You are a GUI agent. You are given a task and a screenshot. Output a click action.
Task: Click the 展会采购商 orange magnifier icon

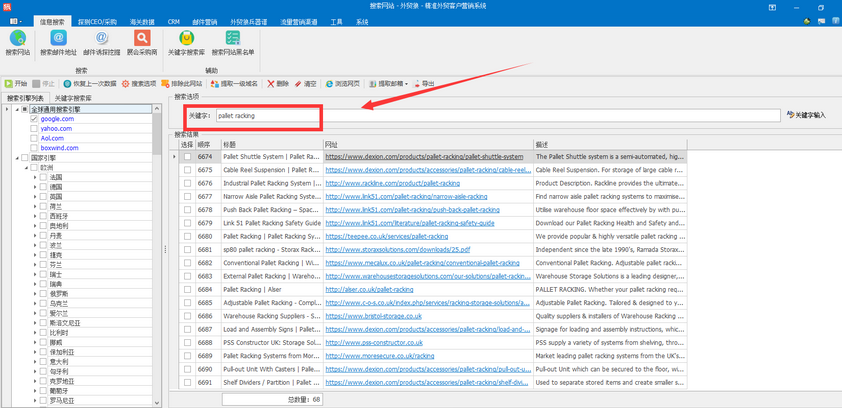point(142,38)
